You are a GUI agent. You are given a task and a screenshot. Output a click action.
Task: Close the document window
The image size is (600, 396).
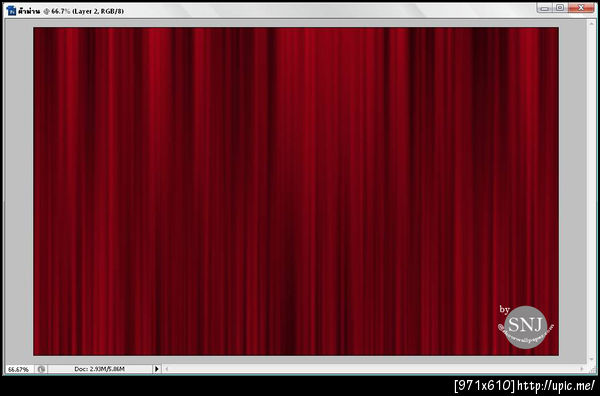(581, 8)
